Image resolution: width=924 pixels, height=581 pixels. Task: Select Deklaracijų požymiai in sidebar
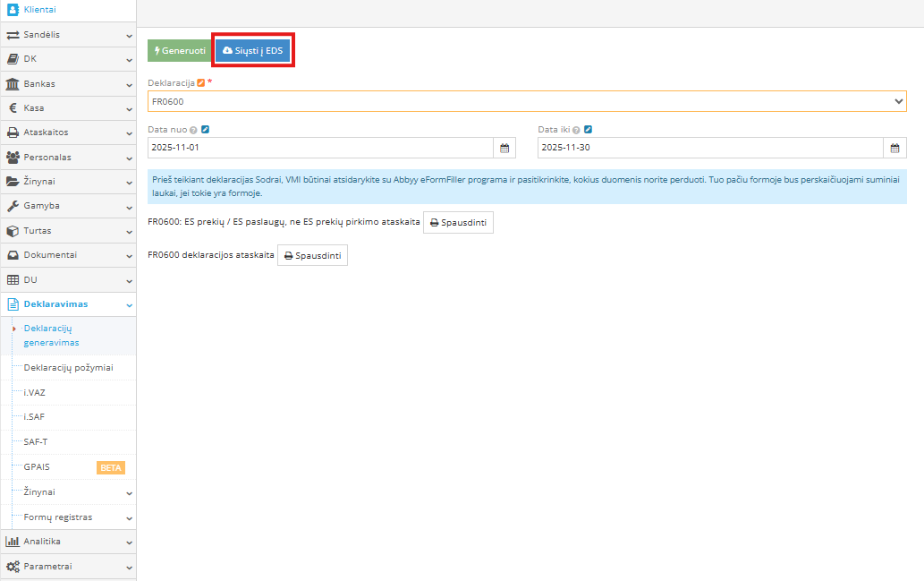68,367
